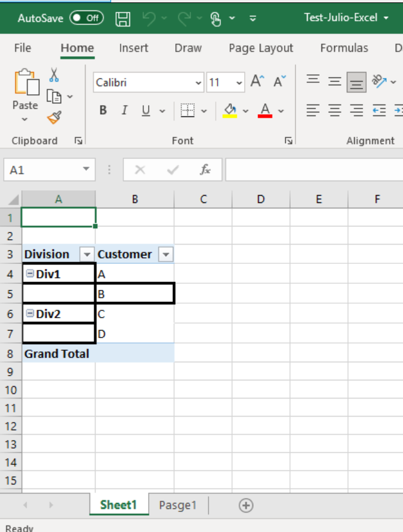Click the Save icon in title bar
This screenshot has height=532, width=403.
click(x=123, y=18)
